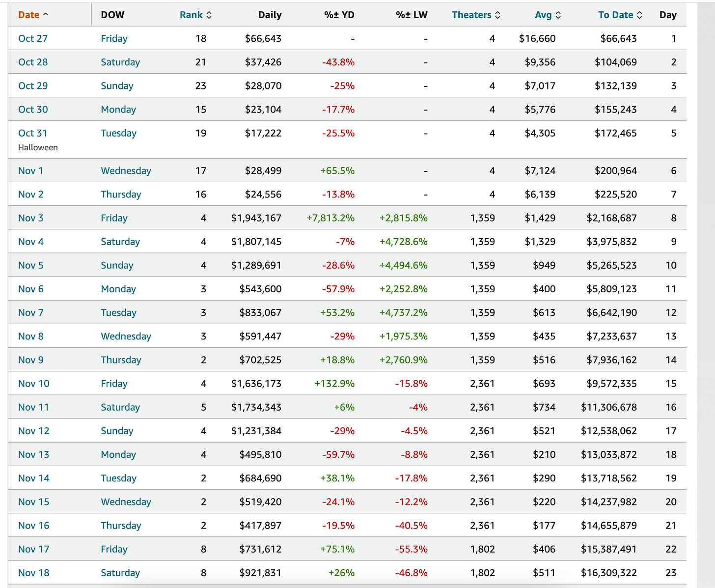The height and width of the screenshot is (588, 715).
Task: Click the ascending caret next to Date
Action: coord(46,15)
